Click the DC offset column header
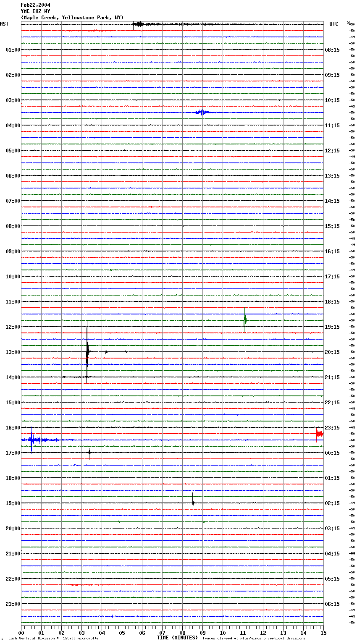The image size is (357, 644). pos(348,23)
